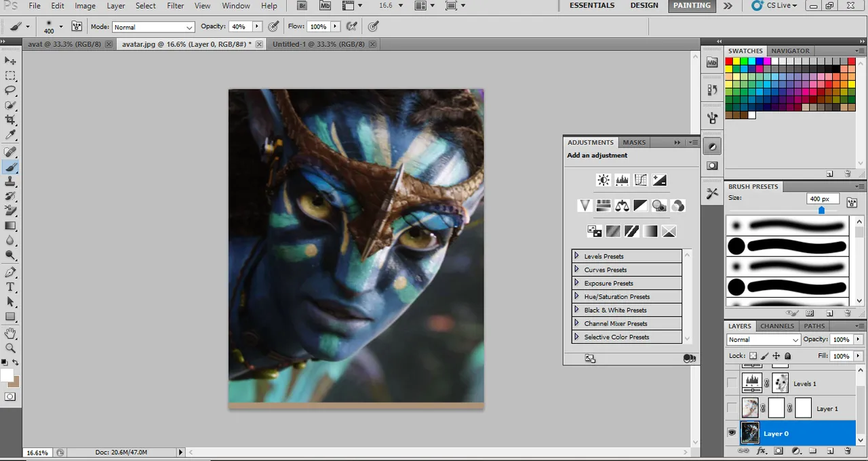Image resolution: width=868 pixels, height=461 pixels.
Task: Show the Layer 1 layer
Action: click(732, 408)
